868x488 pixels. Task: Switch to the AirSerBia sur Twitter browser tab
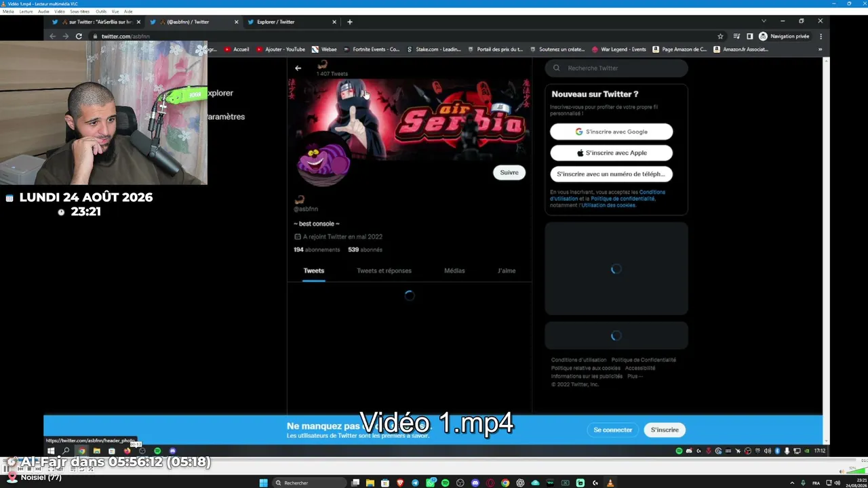click(x=96, y=22)
